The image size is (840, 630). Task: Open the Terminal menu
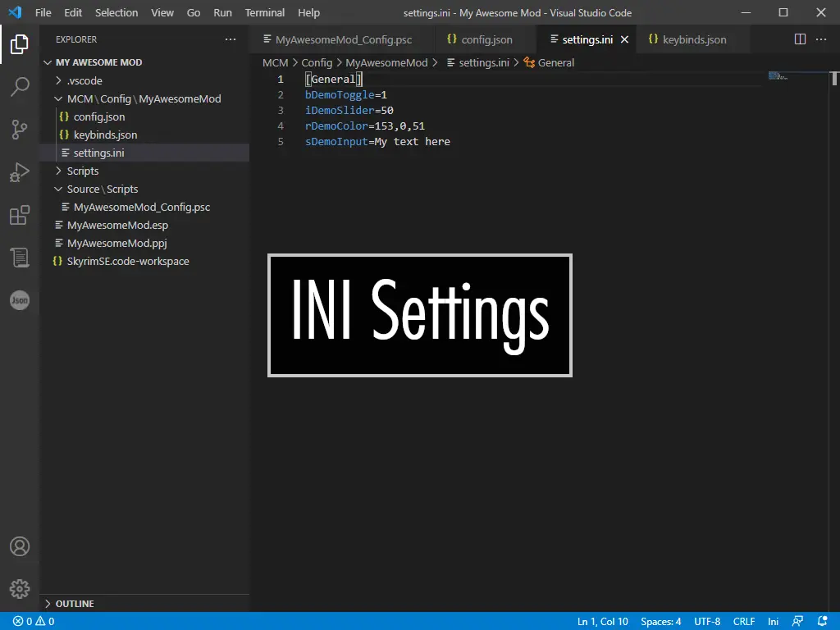[265, 13]
